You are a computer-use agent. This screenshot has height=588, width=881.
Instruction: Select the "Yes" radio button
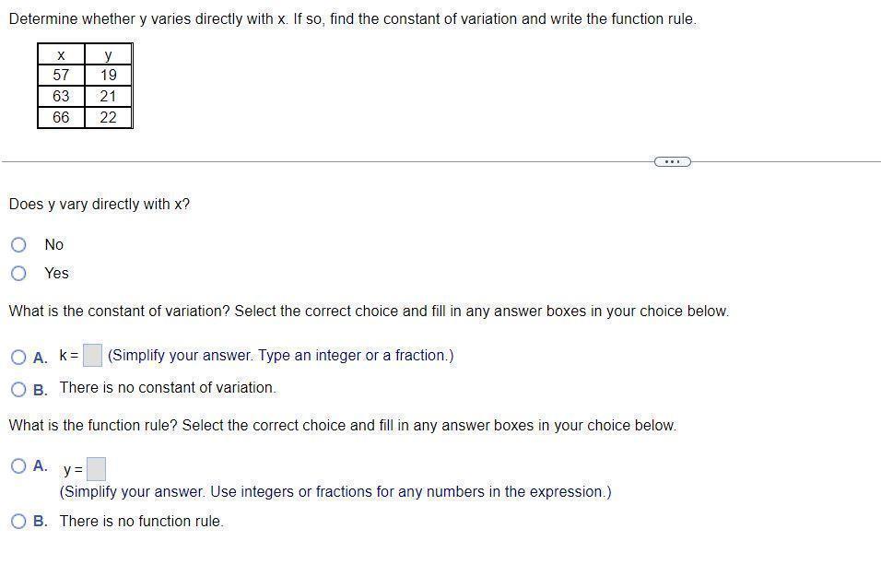click(x=18, y=273)
